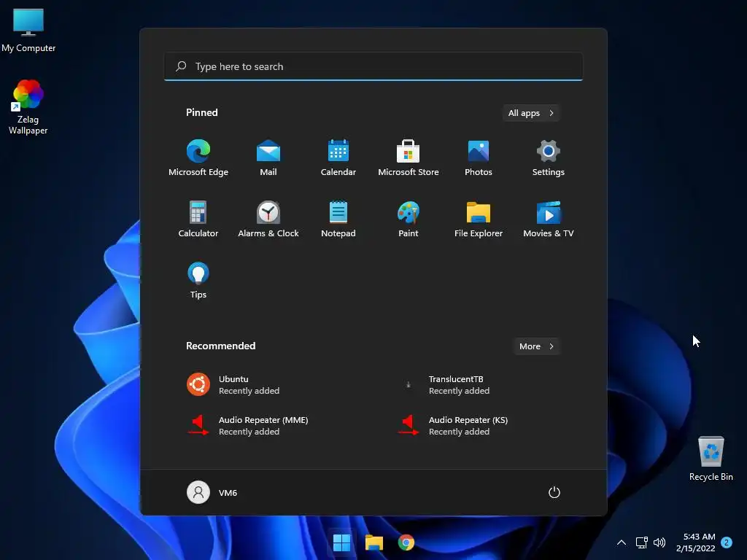Open File Explorer in pinned section
747x560 pixels.
click(x=479, y=219)
